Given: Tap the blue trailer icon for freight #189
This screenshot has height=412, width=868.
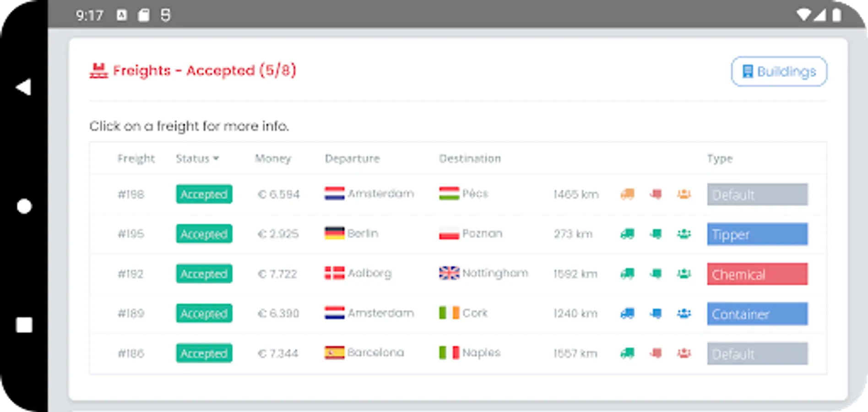Looking at the screenshot, I should pyautogui.click(x=656, y=314).
